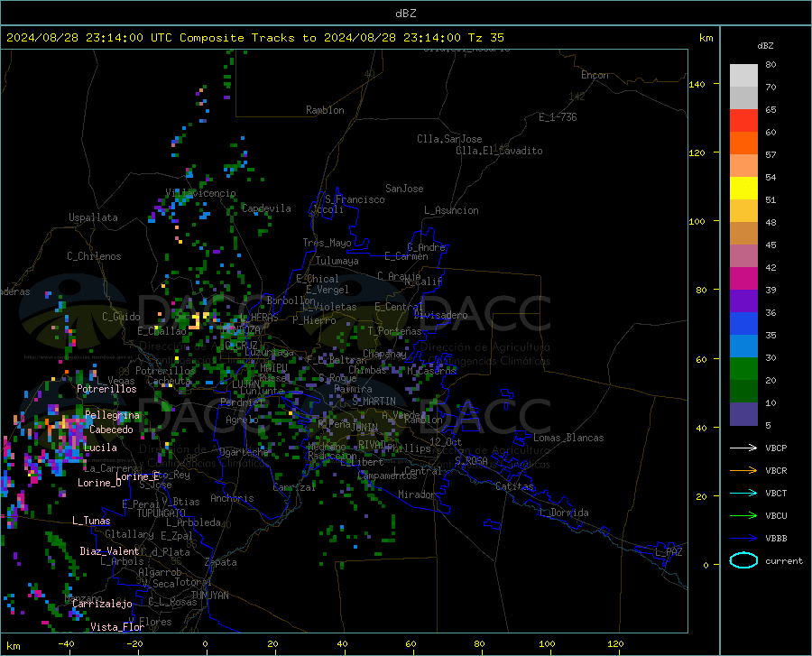Click the pink 'L_Tunas' label
The image size is (812, 656).
point(91,521)
